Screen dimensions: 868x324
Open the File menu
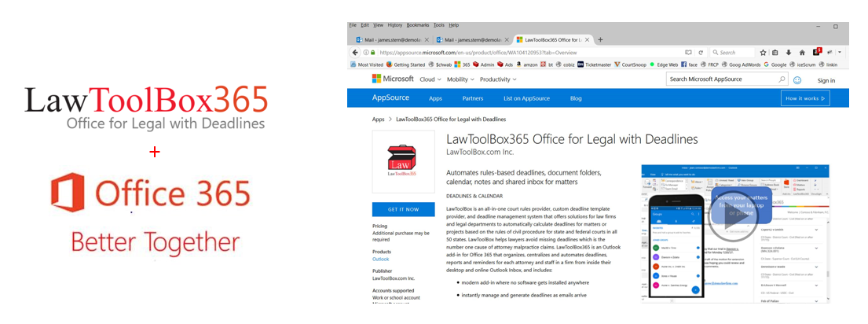(353, 25)
